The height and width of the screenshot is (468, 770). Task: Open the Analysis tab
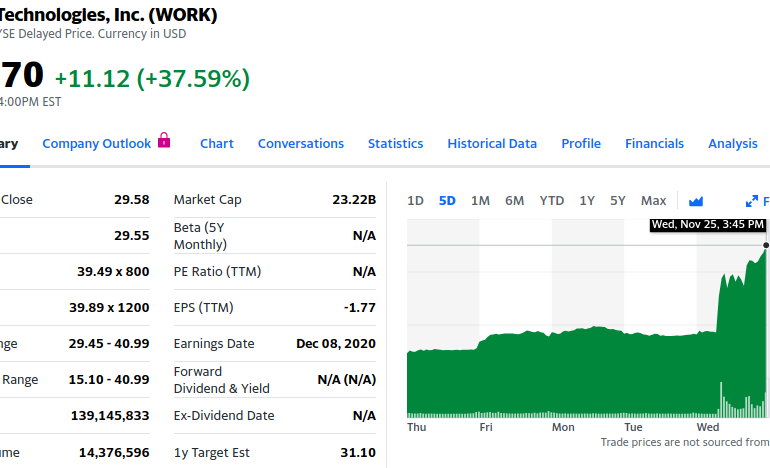(x=732, y=143)
